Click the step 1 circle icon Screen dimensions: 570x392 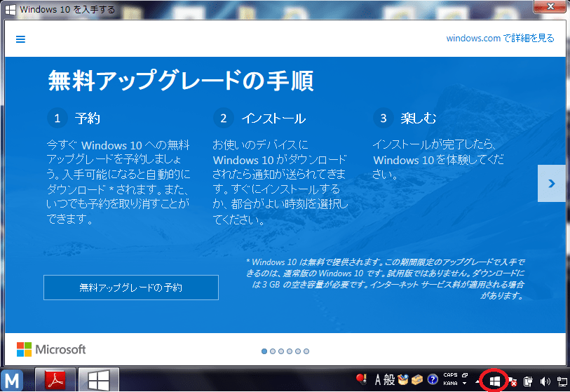click(57, 119)
